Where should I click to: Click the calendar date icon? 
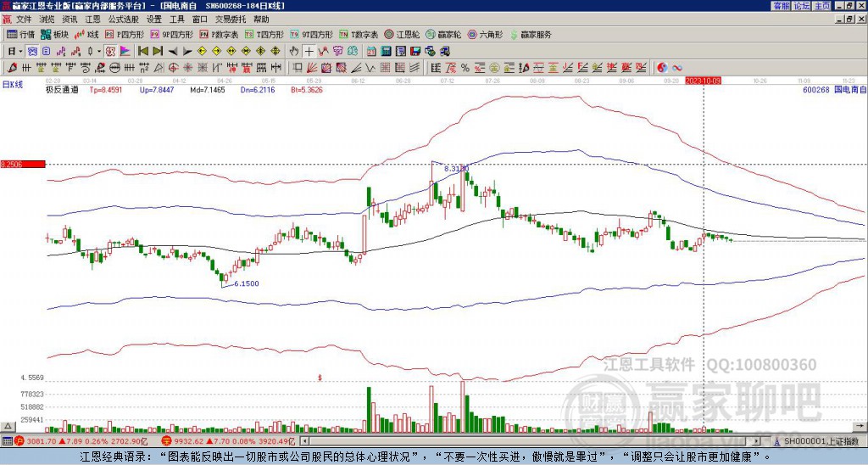(371, 52)
